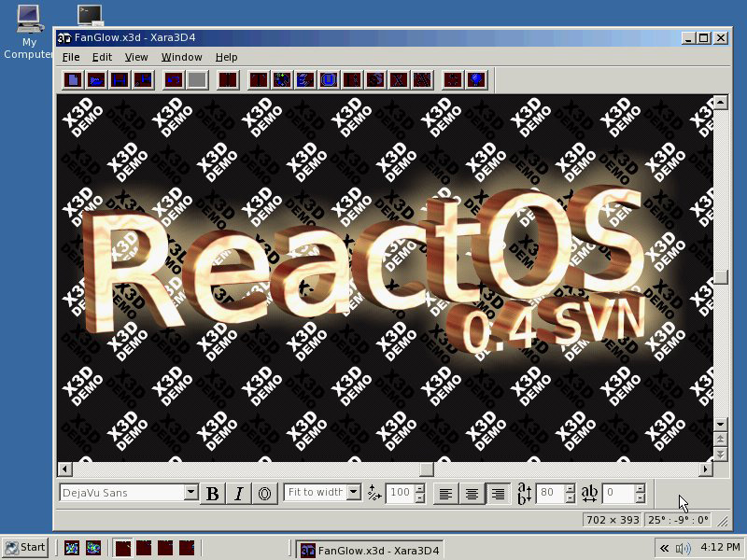Toggle the right-align text button
This screenshot has height=560, width=747.
pos(498,494)
